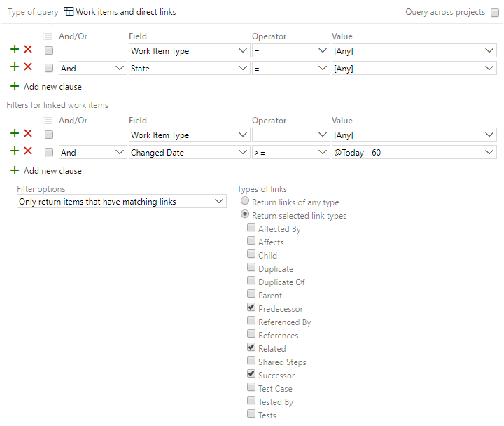
Task: Insert a clause above the linked Work Item Type row
Action: [15, 133]
